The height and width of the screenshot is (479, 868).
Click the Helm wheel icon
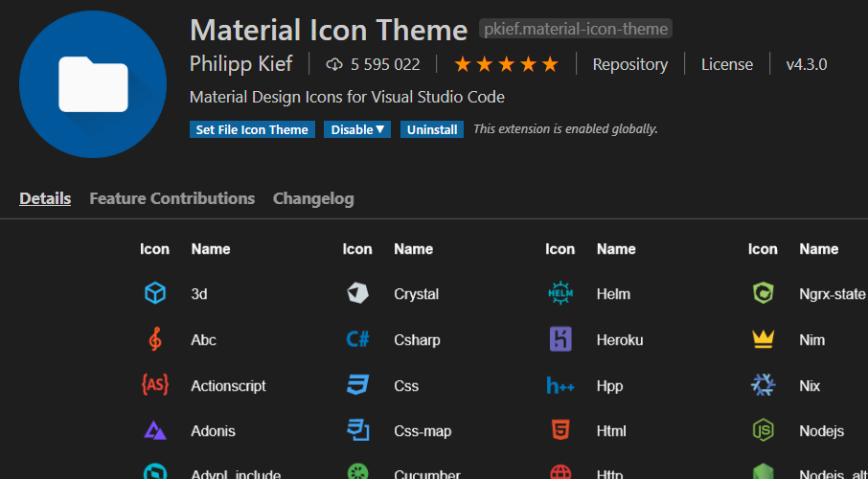pos(560,293)
